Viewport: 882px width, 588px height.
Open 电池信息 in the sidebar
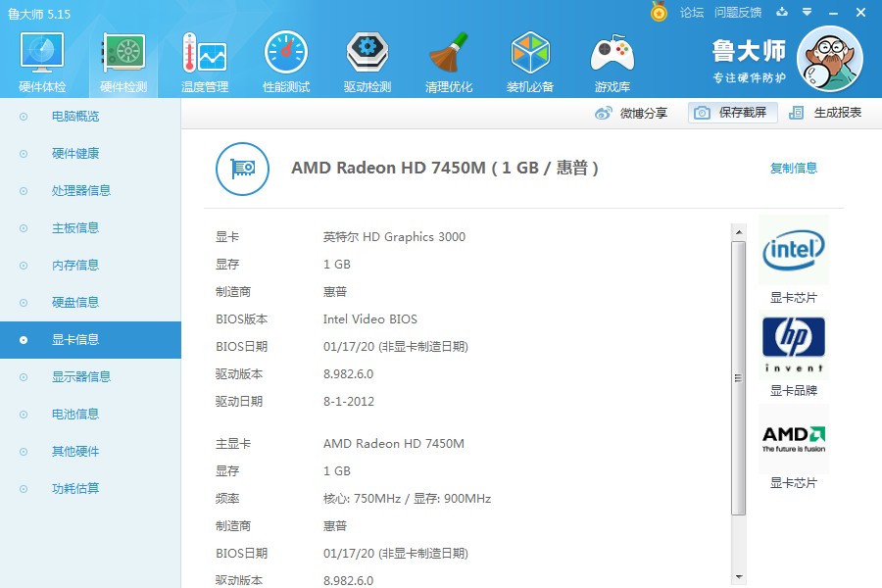pyautogui.click(x=75, y=415)
